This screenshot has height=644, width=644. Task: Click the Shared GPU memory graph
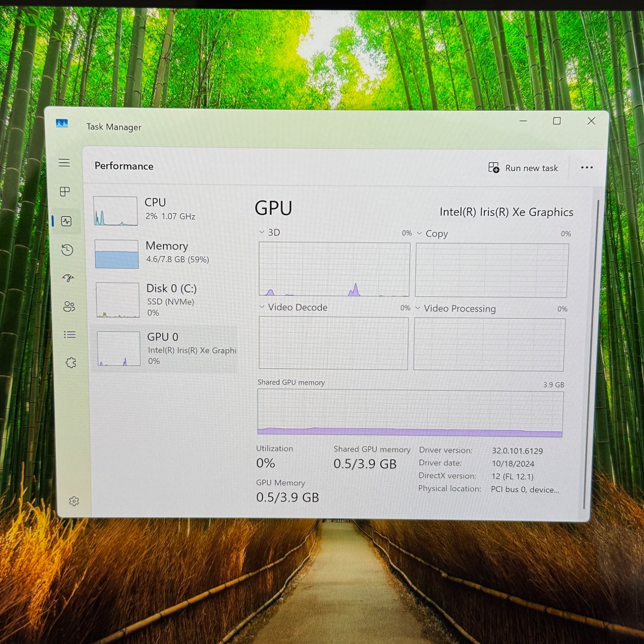coord(410,413)
